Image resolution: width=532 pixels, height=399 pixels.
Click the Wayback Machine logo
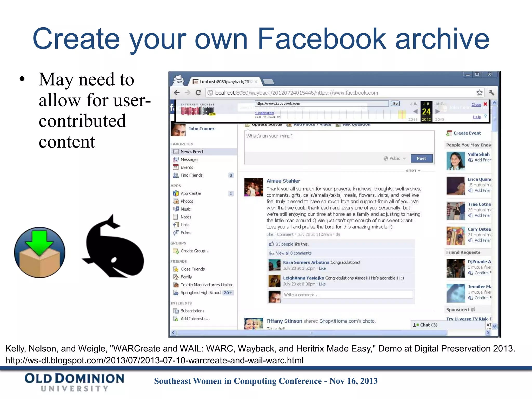pos(198,110)
